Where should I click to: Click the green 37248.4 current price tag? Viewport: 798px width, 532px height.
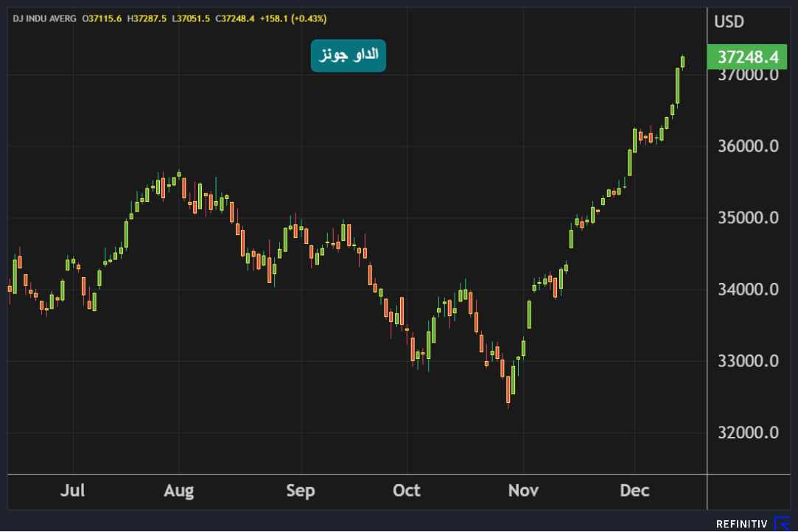[746, 57]
